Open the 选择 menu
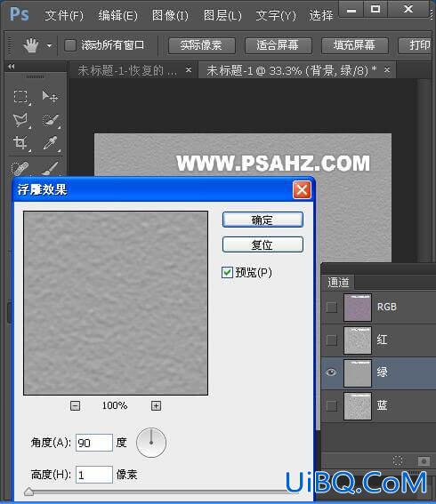The width and height of the screenshot is (436, 504). (321, 15)
